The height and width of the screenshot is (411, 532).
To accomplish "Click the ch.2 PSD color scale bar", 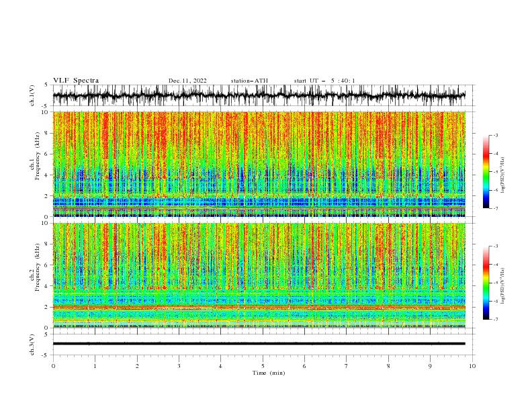I will tap(486, 283).
